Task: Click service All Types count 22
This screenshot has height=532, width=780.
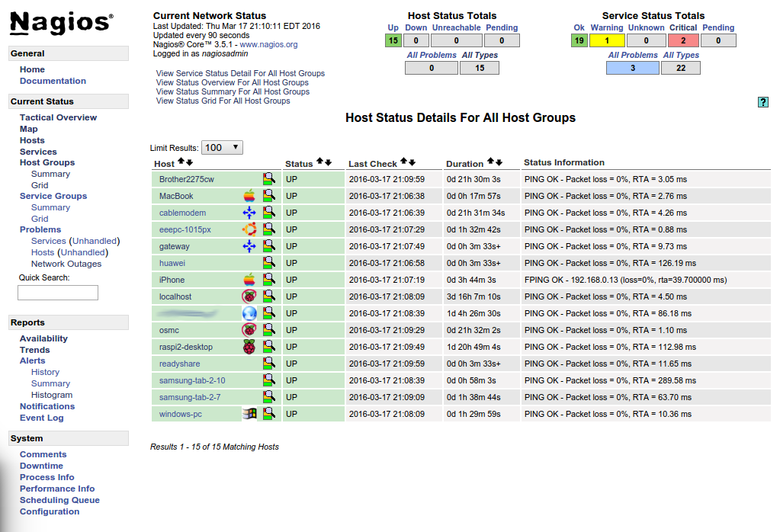Action: pos(681,68)
